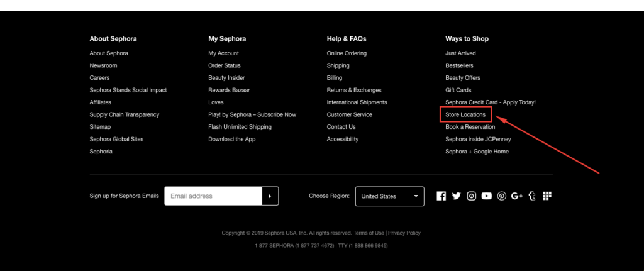Shop Gift Cards
Image resolution: width=644 pixels, height=271 pixels.
pyautogui.click(x=458, y=91)
